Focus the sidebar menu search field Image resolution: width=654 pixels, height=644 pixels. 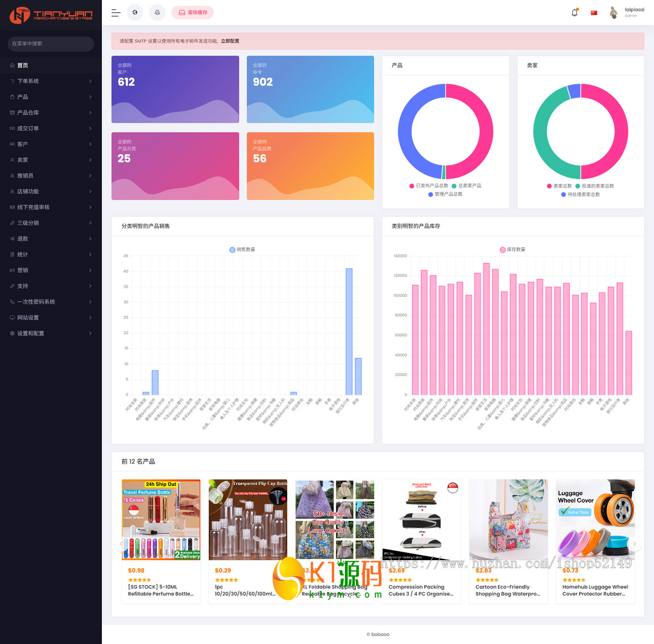tap(51, 44)
